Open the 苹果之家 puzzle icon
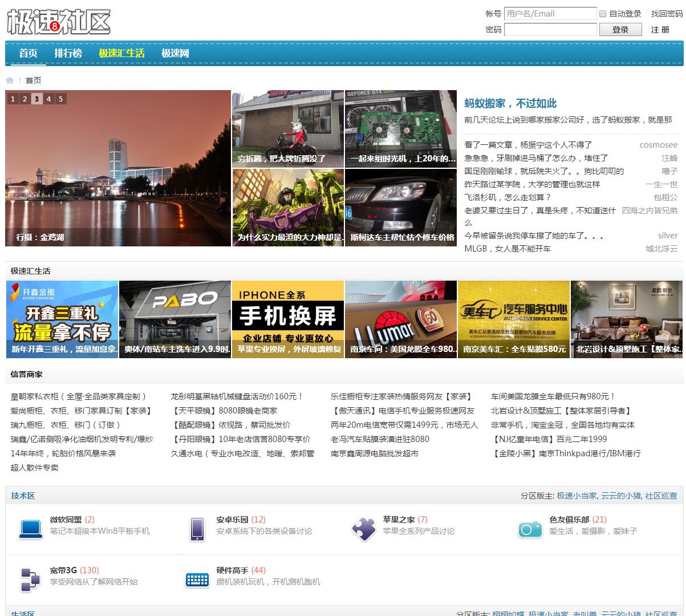This screenshot has height=616, width=686. (363, 529)
